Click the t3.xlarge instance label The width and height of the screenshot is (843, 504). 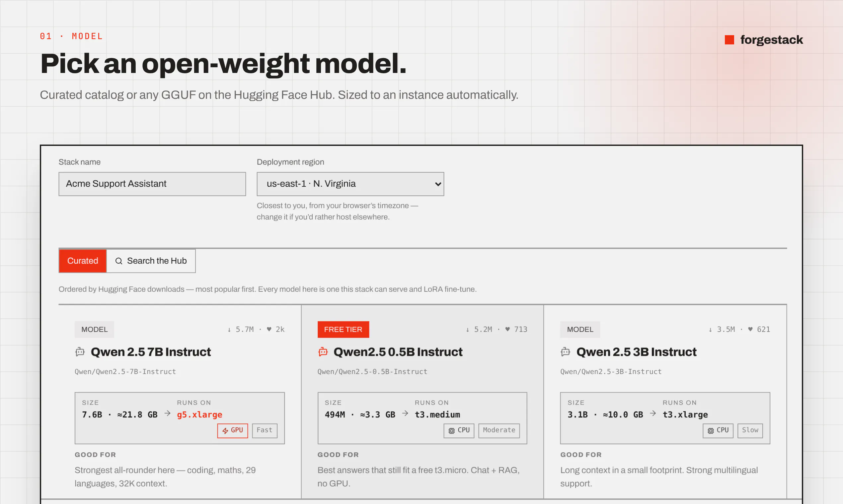tap(685, 415)
